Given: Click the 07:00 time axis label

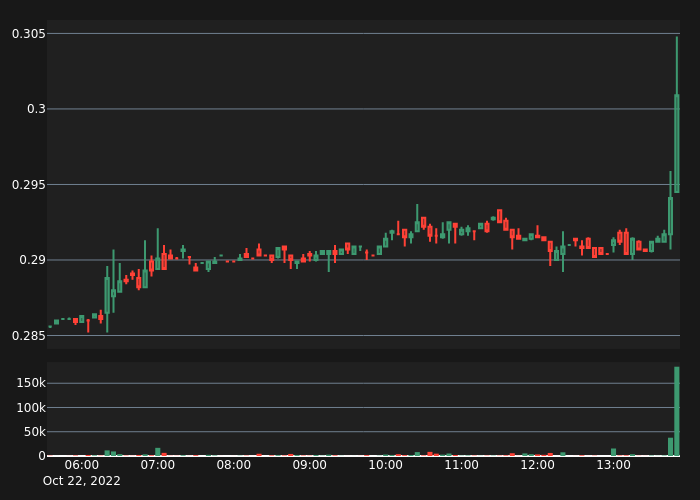Looking at the screenshot, I should pos(158,465).
